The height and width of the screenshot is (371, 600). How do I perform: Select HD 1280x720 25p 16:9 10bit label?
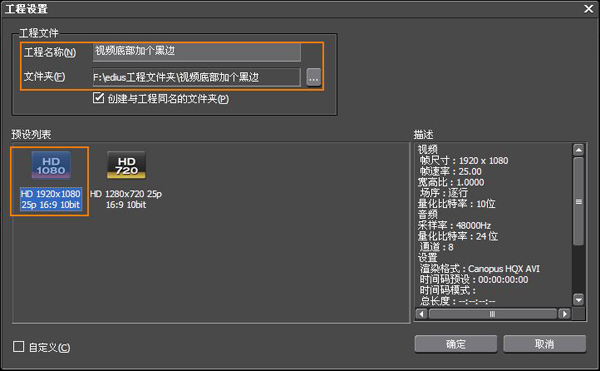pyautogui.click(x=126, y=199)
